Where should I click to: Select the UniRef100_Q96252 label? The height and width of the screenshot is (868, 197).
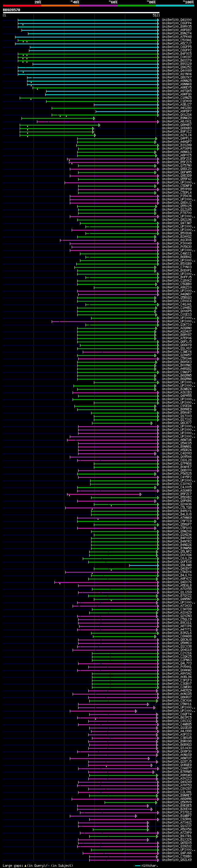pyautogui.click(x=177, y=67)
